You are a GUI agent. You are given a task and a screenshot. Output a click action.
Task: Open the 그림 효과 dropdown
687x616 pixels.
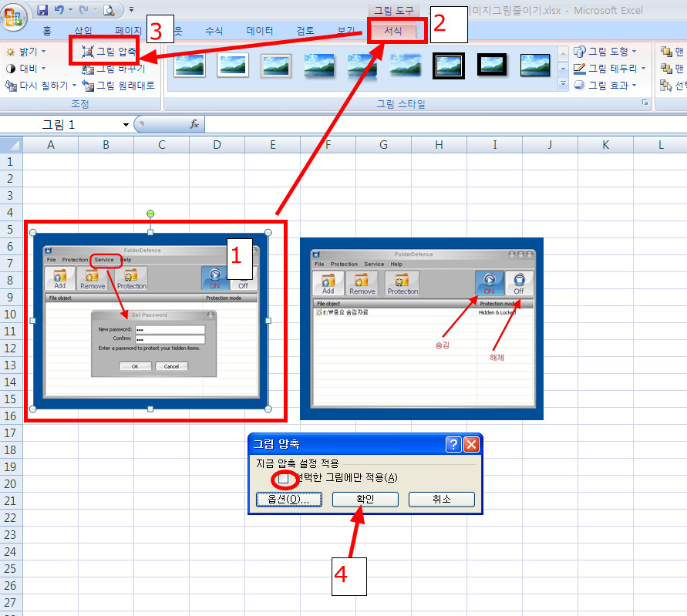(x=609, y=86)
